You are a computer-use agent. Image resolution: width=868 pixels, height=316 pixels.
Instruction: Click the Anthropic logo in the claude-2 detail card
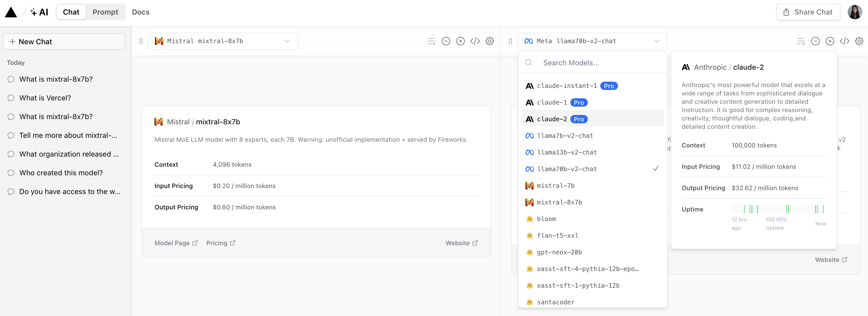click(686, 67)
